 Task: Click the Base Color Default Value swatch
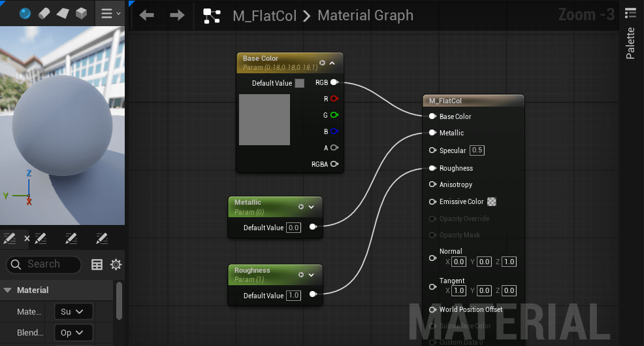click(300, 83)
